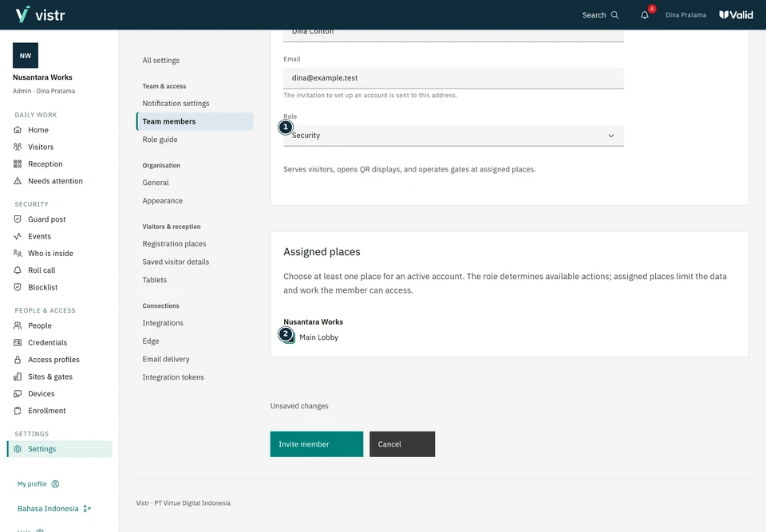Open Credentials page
The image size is (766, 532).
click(x=47, y=343)
